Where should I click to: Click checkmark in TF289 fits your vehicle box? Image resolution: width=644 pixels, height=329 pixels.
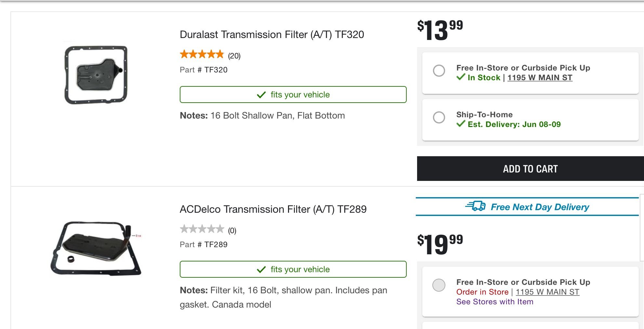pos(261,270)
